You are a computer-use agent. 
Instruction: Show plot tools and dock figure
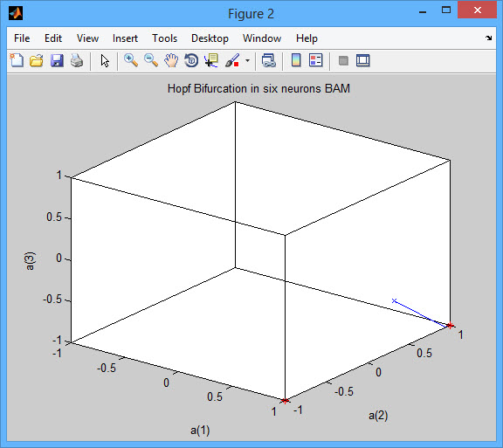[x=362, y=60]
